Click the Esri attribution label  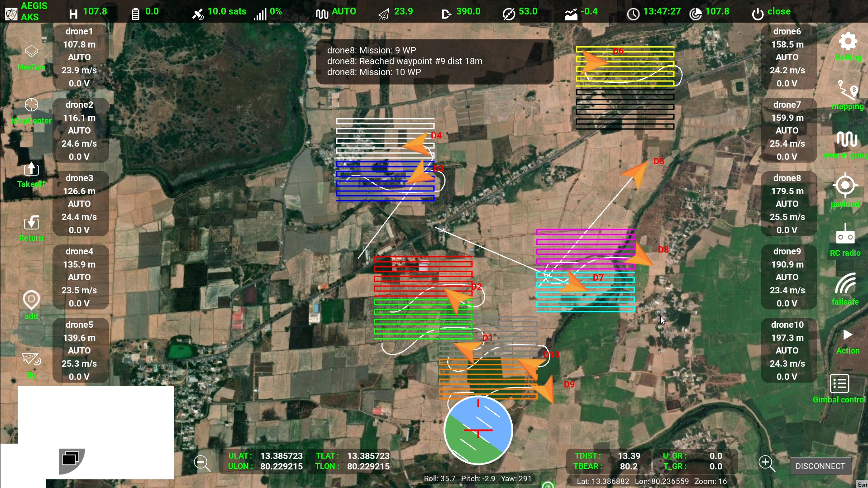pyautogui.click(x=863, y=484)
